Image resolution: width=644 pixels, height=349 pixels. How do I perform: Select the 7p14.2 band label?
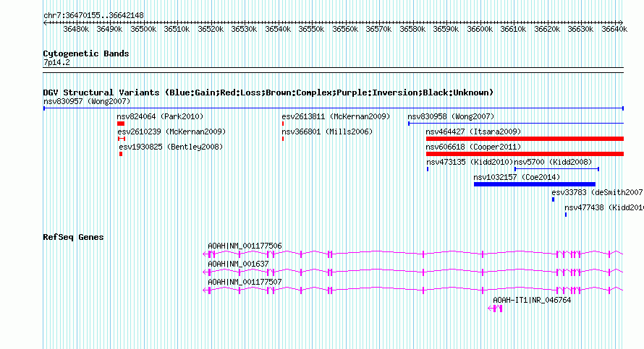click(x=56, y=62)
